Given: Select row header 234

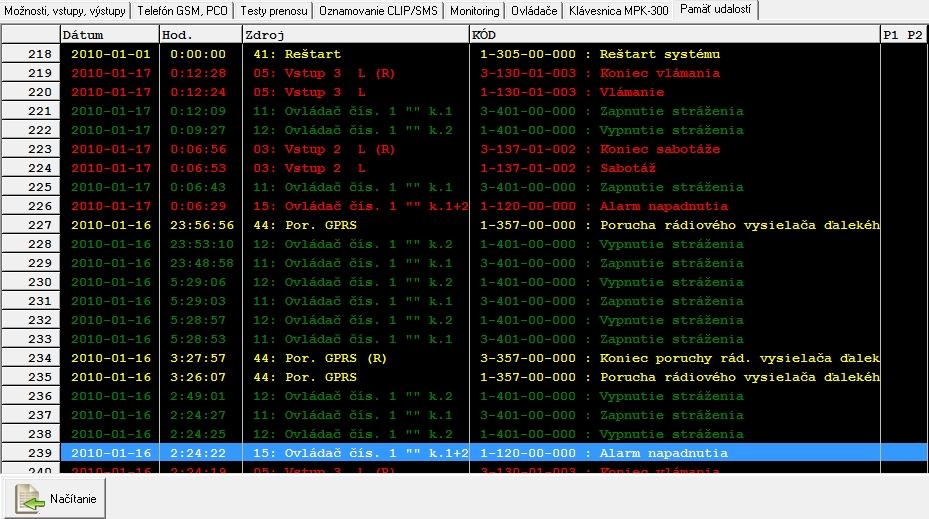Looking at the screenshot, I should pos(31,357).
